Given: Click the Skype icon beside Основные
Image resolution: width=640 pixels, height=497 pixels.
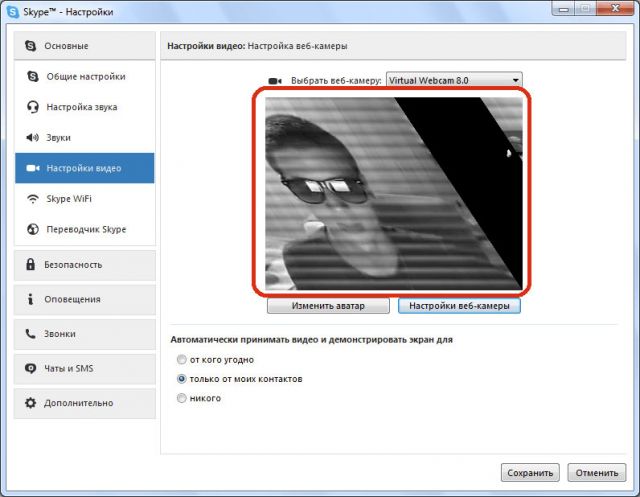Looking at the screenshot, I should [31, 46].
